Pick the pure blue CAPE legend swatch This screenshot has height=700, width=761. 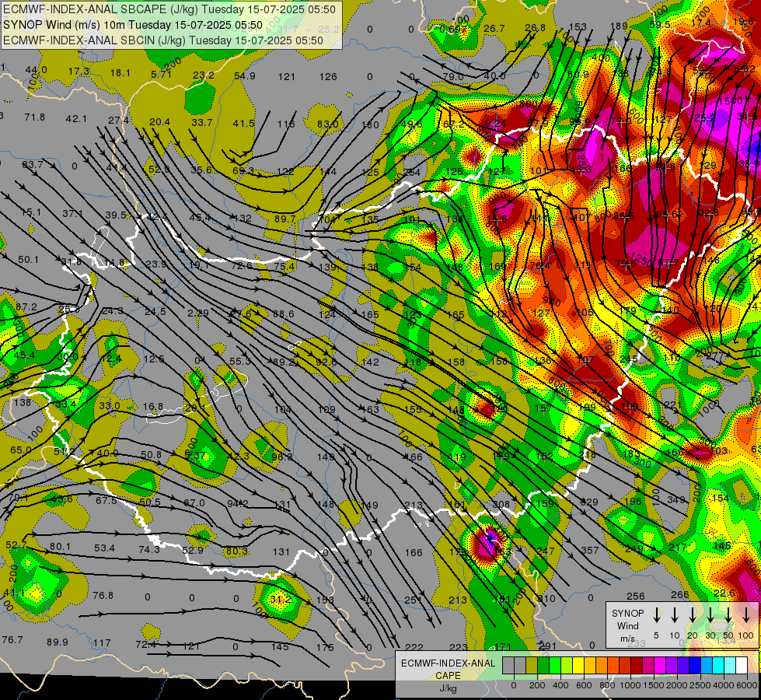tap(694, 666)
